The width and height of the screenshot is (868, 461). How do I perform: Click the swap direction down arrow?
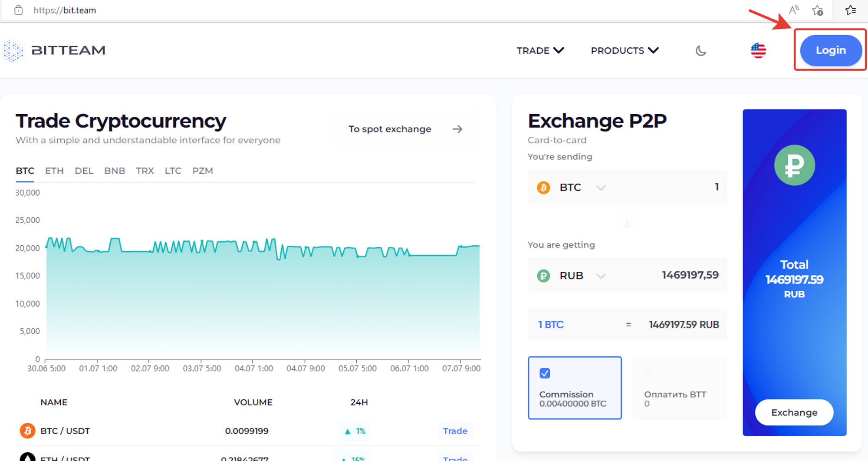click(x=627, y=224)
